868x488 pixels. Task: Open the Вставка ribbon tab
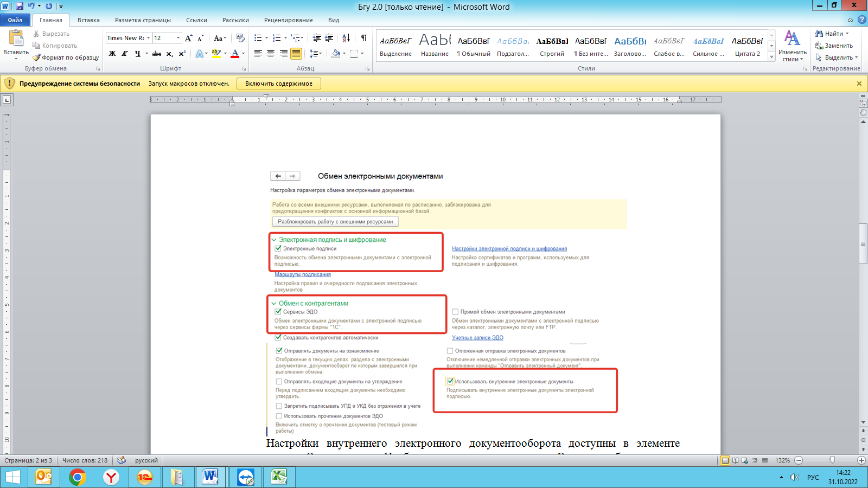pos(88,20)
